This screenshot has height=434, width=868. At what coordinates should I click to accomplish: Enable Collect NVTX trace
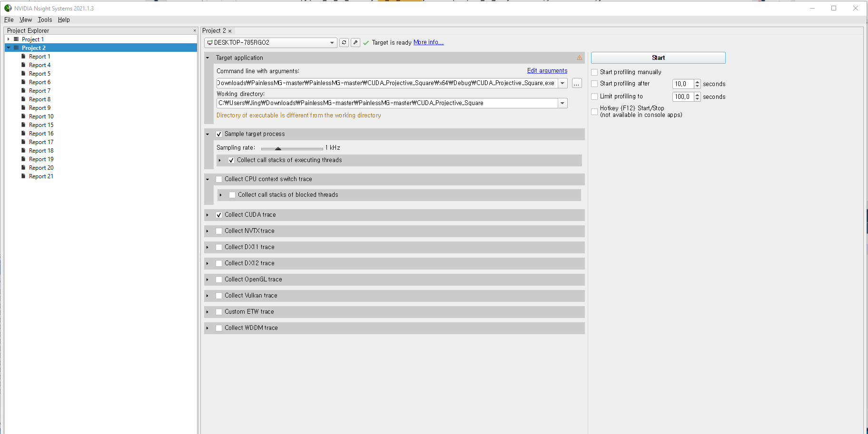[219, 231]
